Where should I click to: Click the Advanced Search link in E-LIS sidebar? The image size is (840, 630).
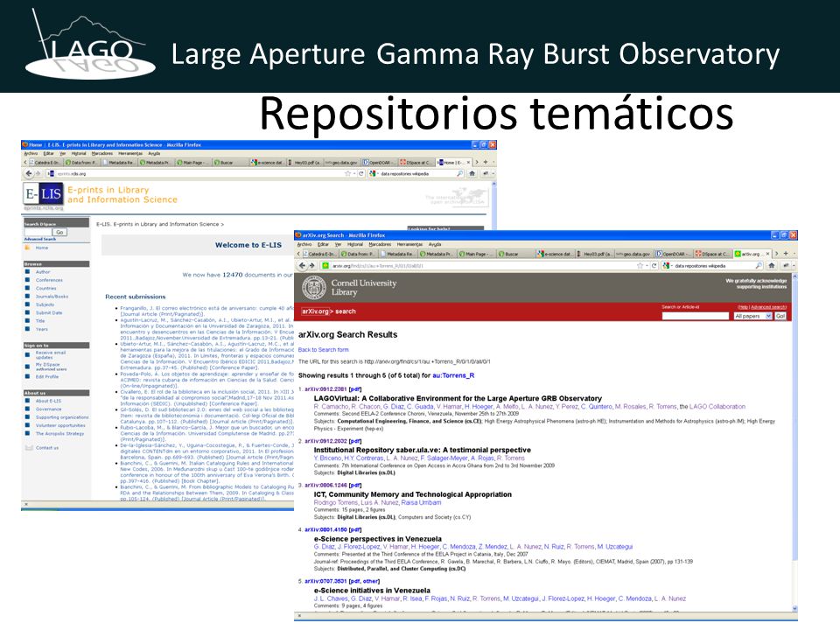coord(39,239)
